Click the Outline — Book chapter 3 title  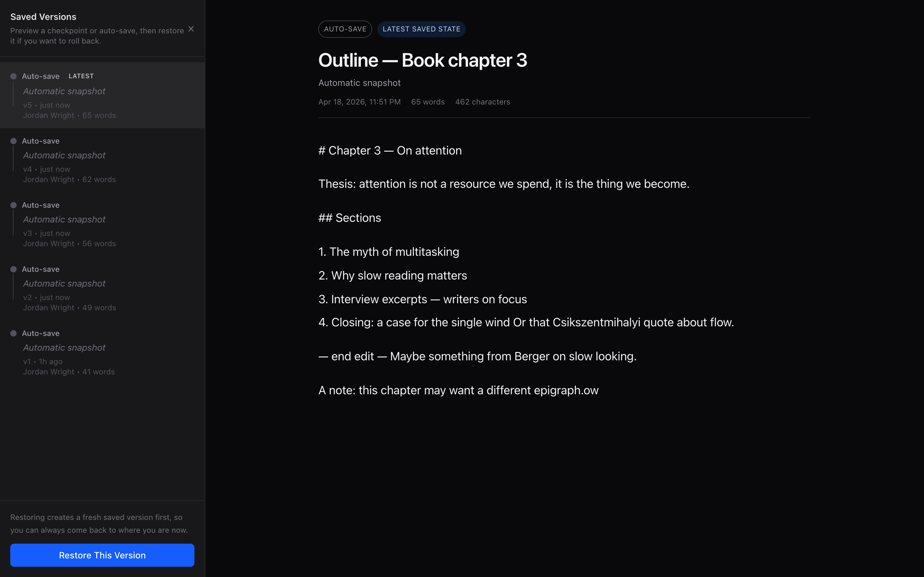click(x=422, y=60)
